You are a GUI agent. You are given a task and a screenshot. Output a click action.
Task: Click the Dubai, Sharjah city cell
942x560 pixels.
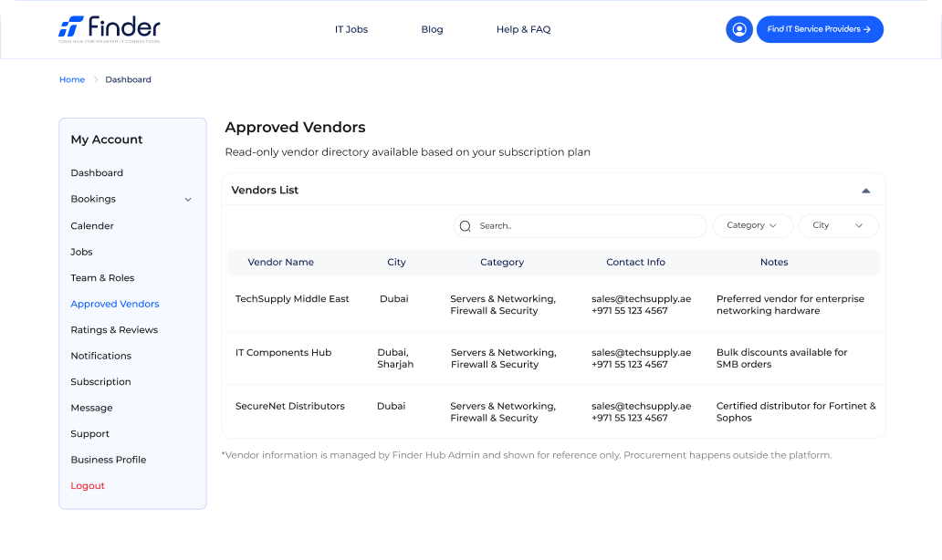click(395, 358)
